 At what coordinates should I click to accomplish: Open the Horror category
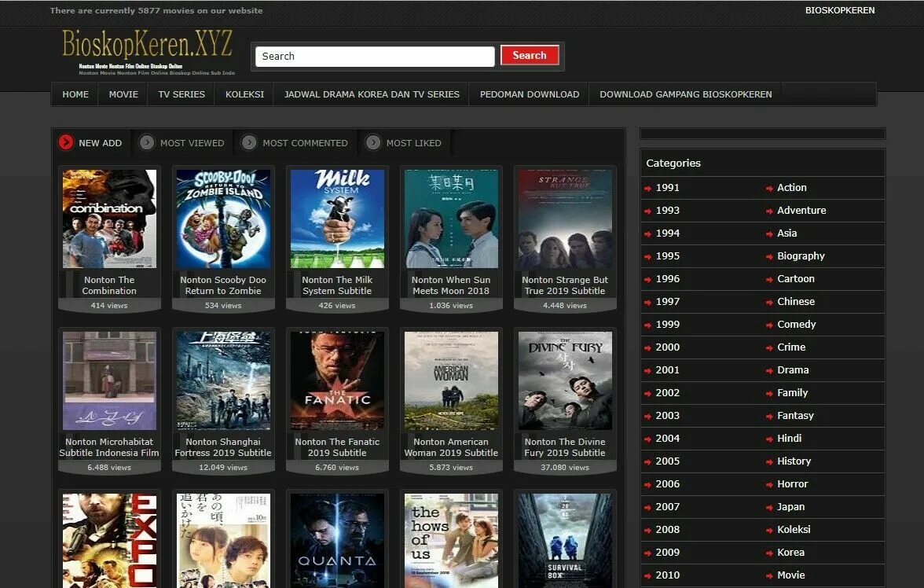[x=792, y=484]
